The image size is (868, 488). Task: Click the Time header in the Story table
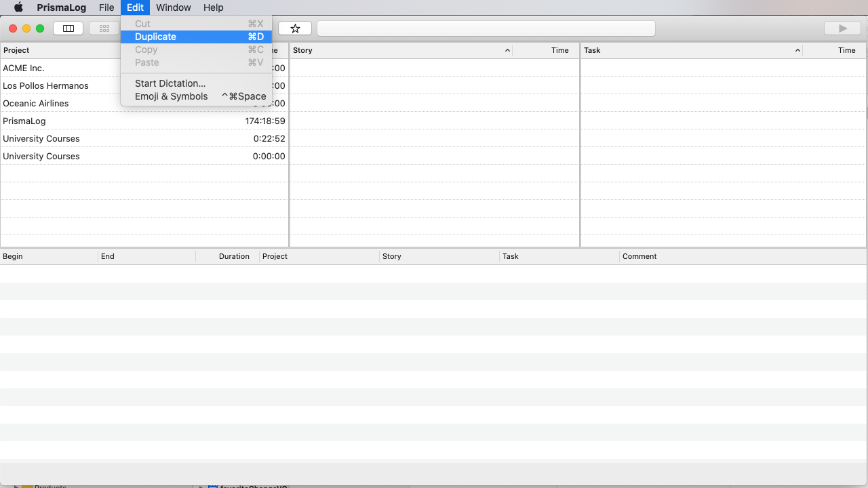point(546,50)
